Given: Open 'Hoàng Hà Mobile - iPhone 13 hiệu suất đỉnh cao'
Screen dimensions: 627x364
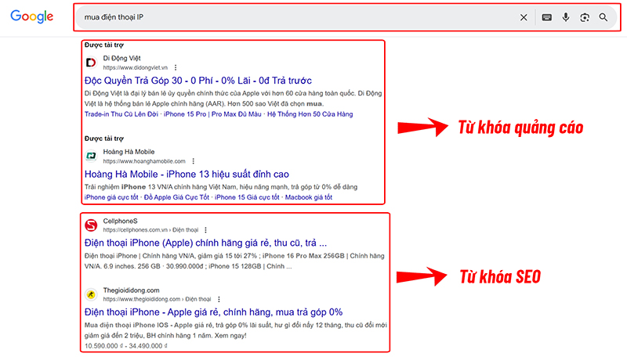Looking at the screenshot, I should pyautogui.click(x=187, y=175).
